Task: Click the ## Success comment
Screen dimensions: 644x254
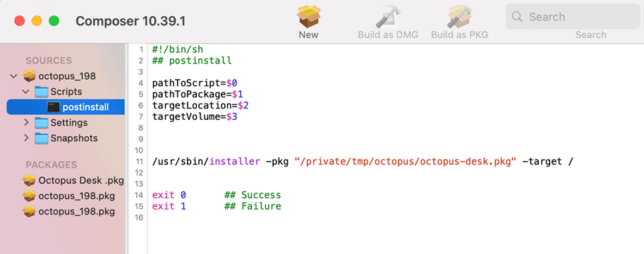Action: pyautogui.click(x=253, y=195)
